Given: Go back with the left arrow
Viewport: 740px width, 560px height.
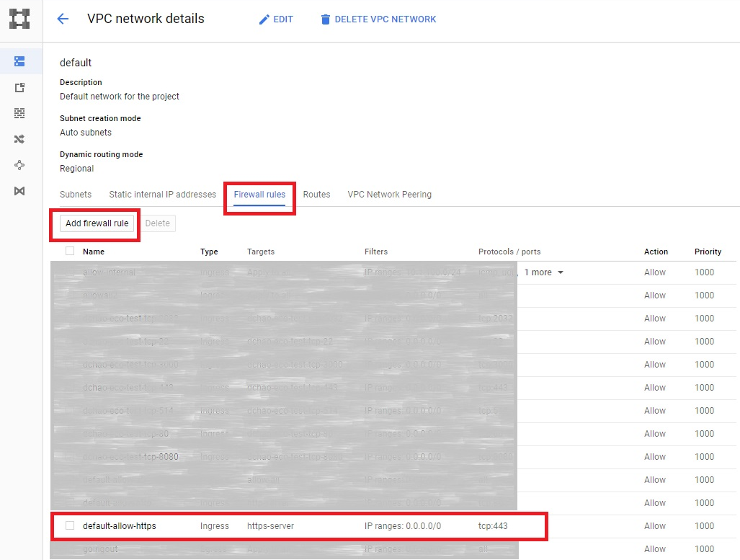Looking at the screenshot, I should coord(63,19).
